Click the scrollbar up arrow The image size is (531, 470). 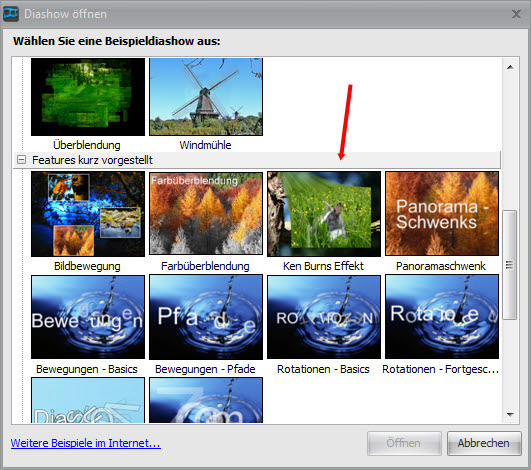pos(510,67)
